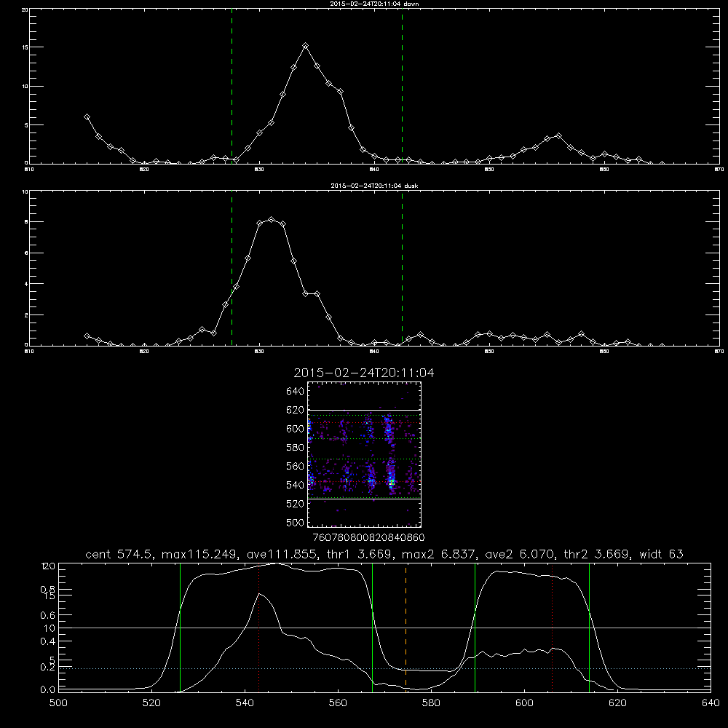728x728 pixels.
Task: Click the left green dashed line in dusk plot
Action: pos(232,268)
